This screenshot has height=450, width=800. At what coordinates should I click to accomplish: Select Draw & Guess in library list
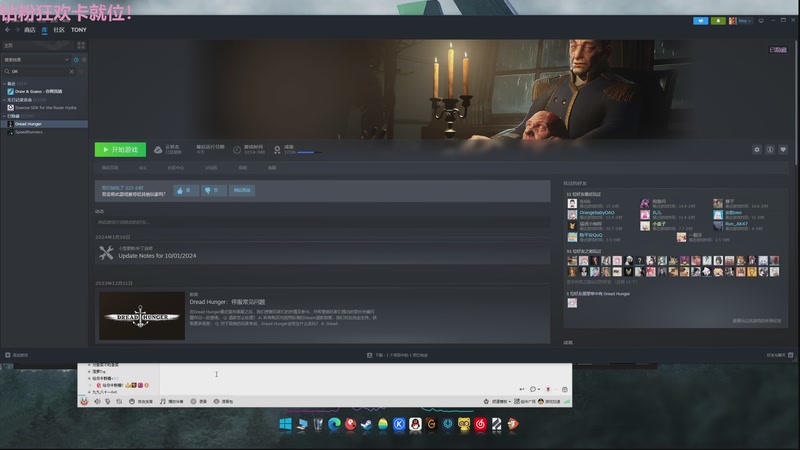38,91
